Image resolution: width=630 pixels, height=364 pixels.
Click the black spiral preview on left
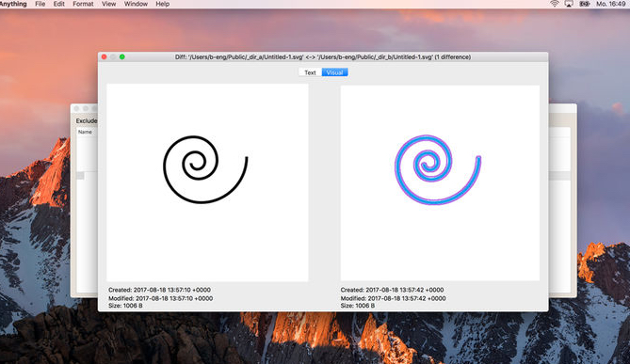pyautogui.click(x=205, y=169)
